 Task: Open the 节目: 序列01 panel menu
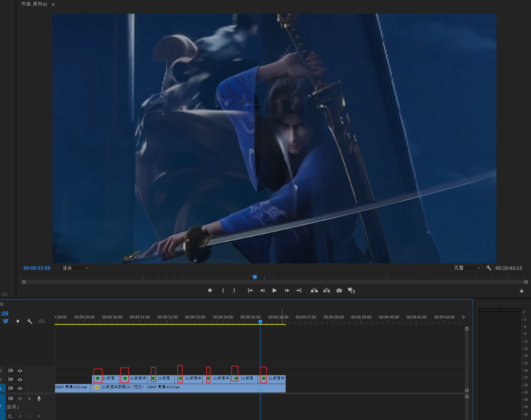pyautogui.click(x=53, y=4)
